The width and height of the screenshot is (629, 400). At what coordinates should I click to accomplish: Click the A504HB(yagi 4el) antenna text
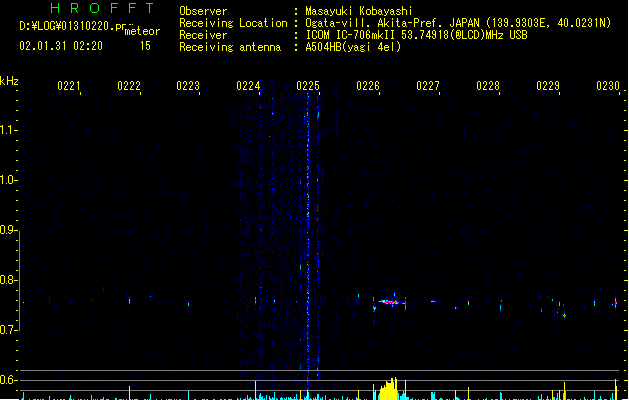pyautogui.click(x=353, y=47)
